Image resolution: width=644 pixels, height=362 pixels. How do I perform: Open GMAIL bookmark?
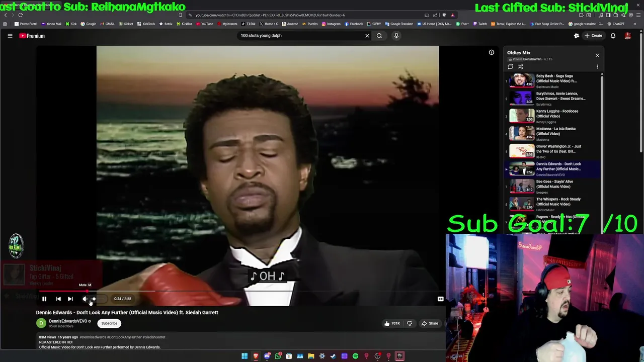(108, 24)
